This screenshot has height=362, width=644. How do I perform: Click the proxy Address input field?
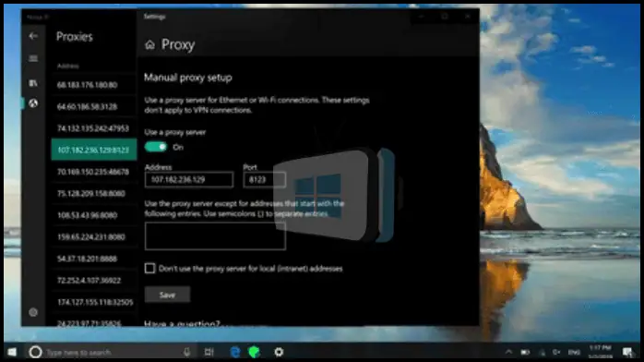[x=189, y=179]
